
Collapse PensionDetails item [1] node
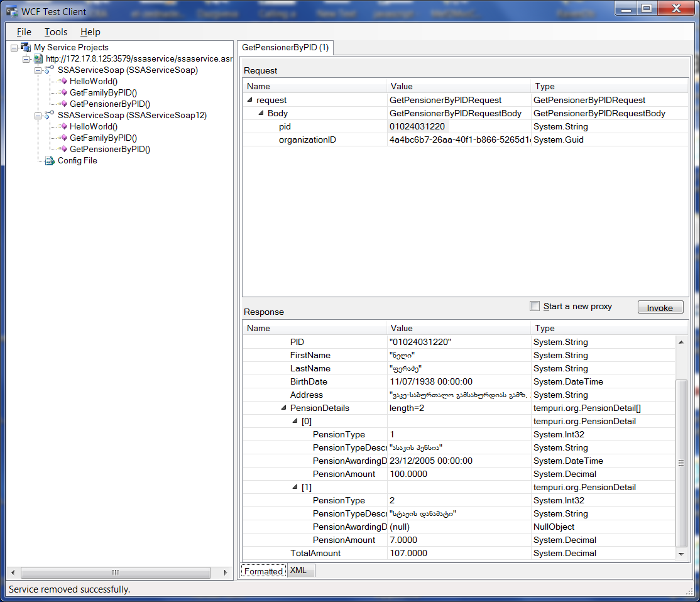click(295, 488)
